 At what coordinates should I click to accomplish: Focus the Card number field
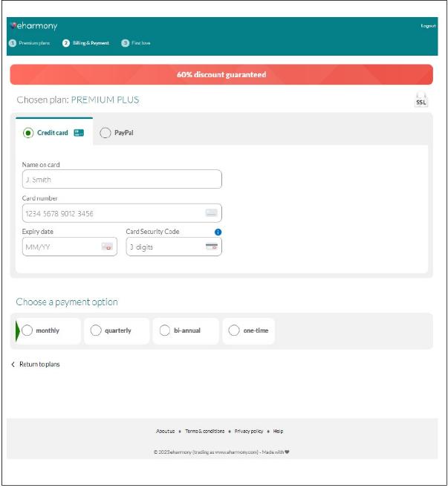pyautogui.click(x=122, y=213)
